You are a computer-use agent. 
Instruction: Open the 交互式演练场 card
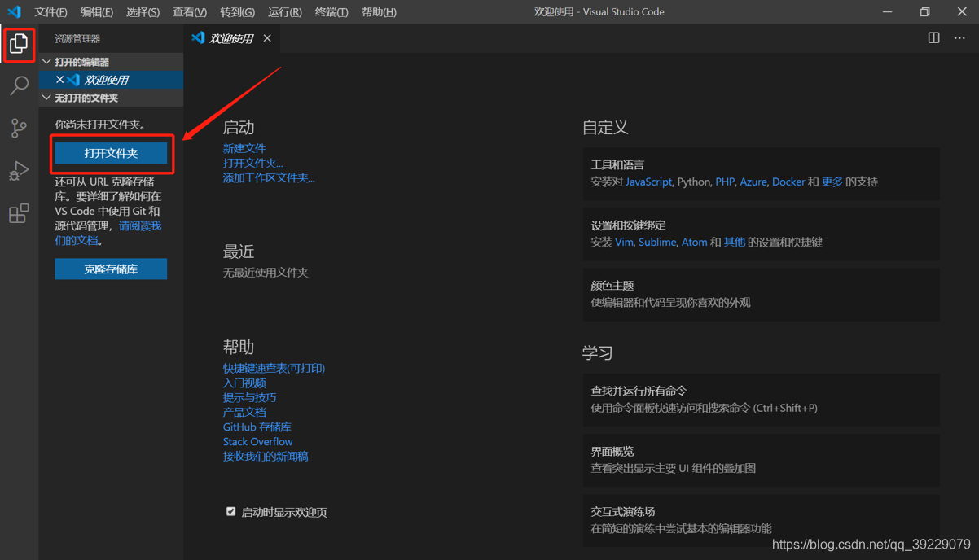(761, 520)
